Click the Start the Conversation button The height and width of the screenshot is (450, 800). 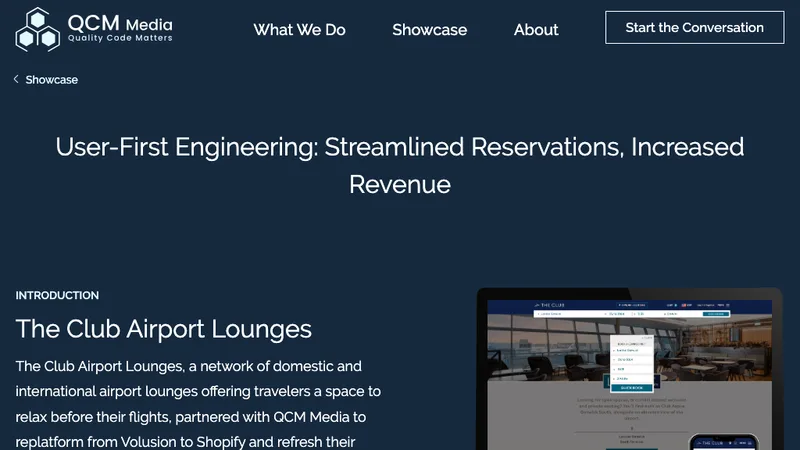tap(694, 28)
